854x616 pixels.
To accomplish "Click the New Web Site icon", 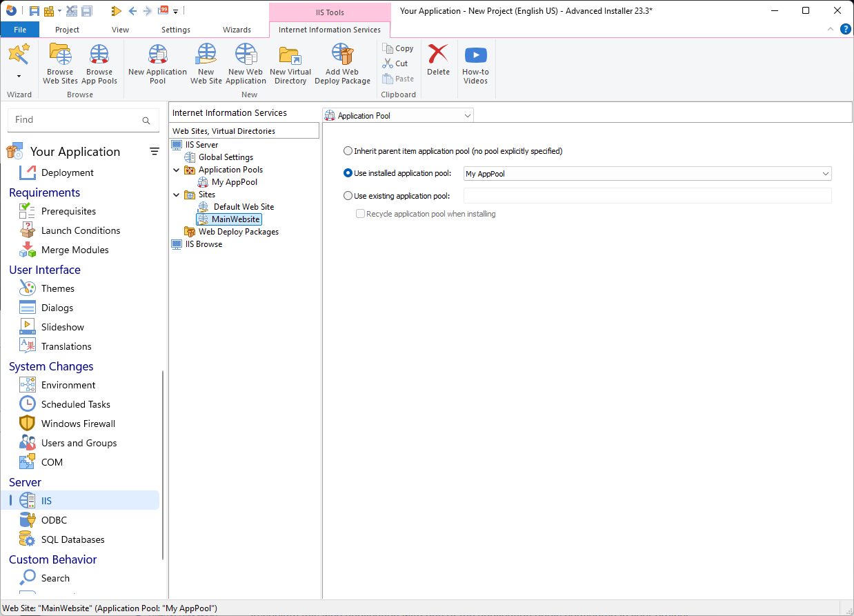I will [206, 64].
